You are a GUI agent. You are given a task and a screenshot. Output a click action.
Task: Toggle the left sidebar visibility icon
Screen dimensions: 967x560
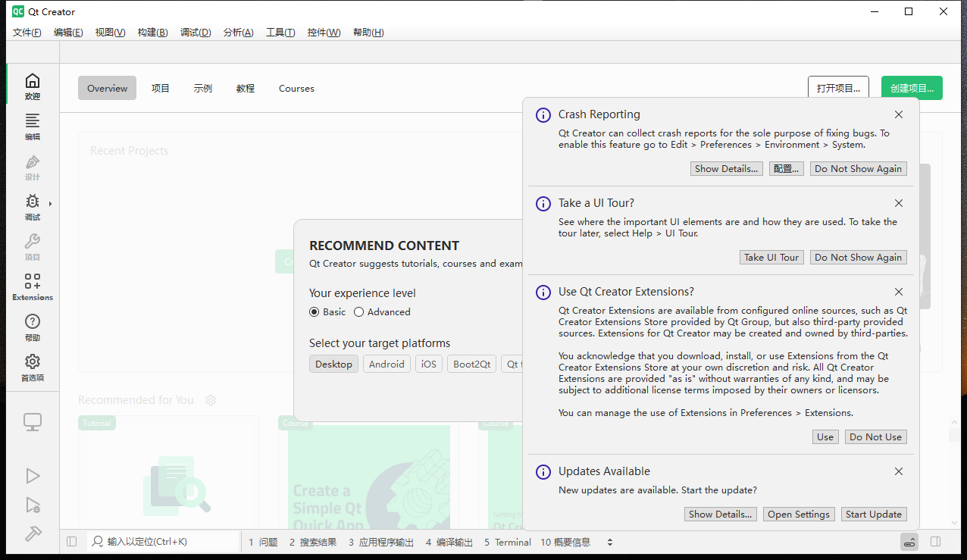point(72,542)
